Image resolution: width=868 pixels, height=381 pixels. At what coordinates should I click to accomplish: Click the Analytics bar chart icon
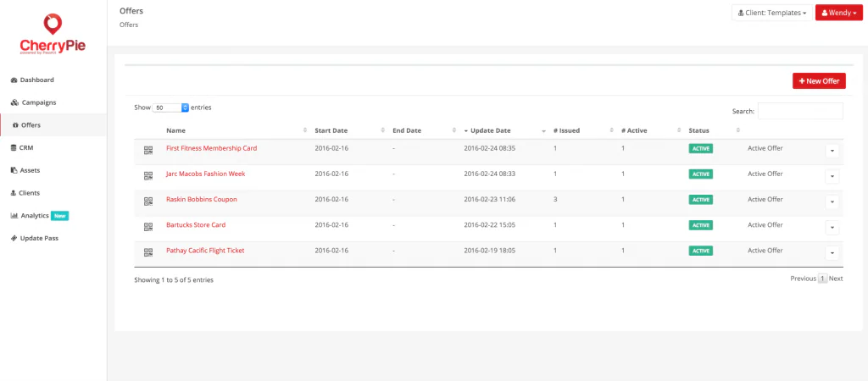[x=14, y=216]
